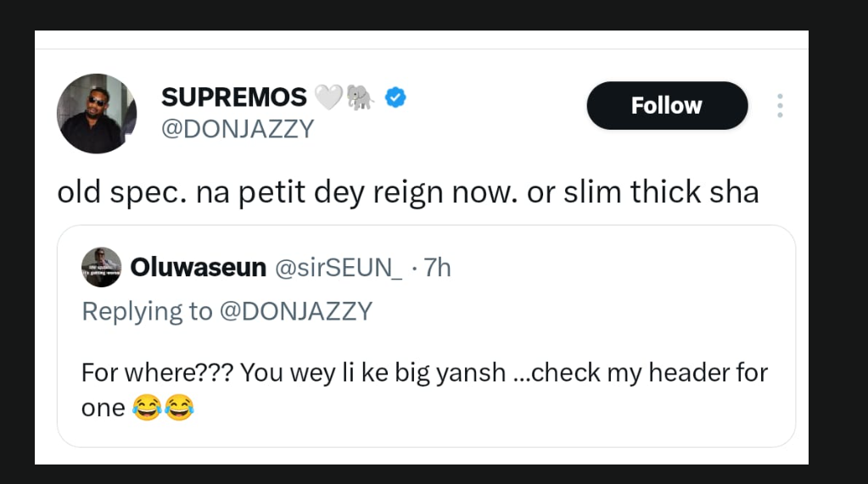
Task: Click the white heart emoji beside SUPREMOS
Action: pos(328,98)
